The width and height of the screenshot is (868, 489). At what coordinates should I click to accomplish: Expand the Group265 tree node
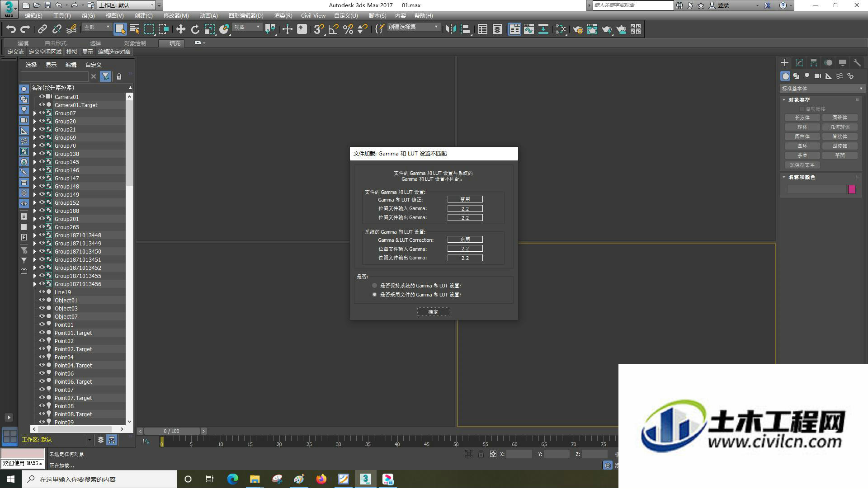pyautogui.click(x=34, y=227)
